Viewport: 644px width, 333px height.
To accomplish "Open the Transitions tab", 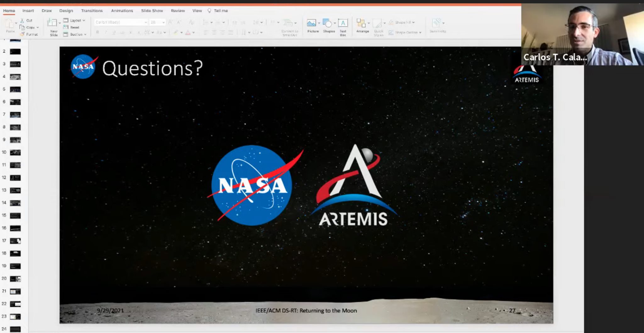I will point(92,11).
